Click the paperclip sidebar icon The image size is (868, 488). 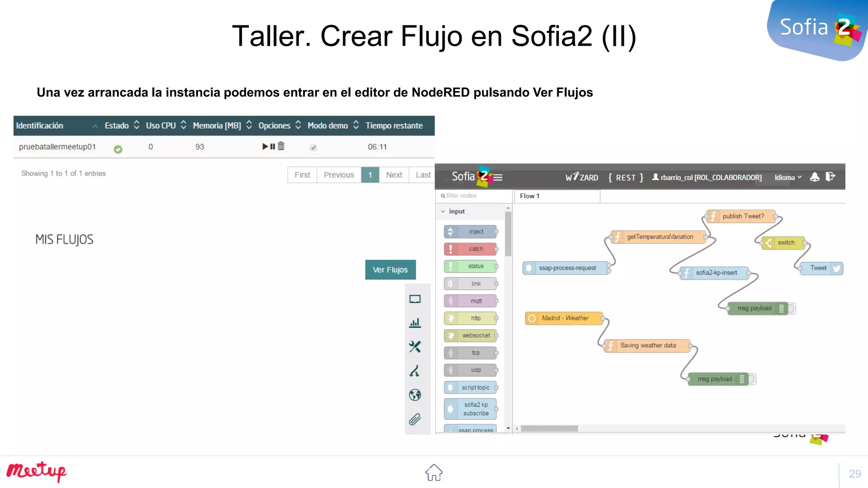pos(415,419)
